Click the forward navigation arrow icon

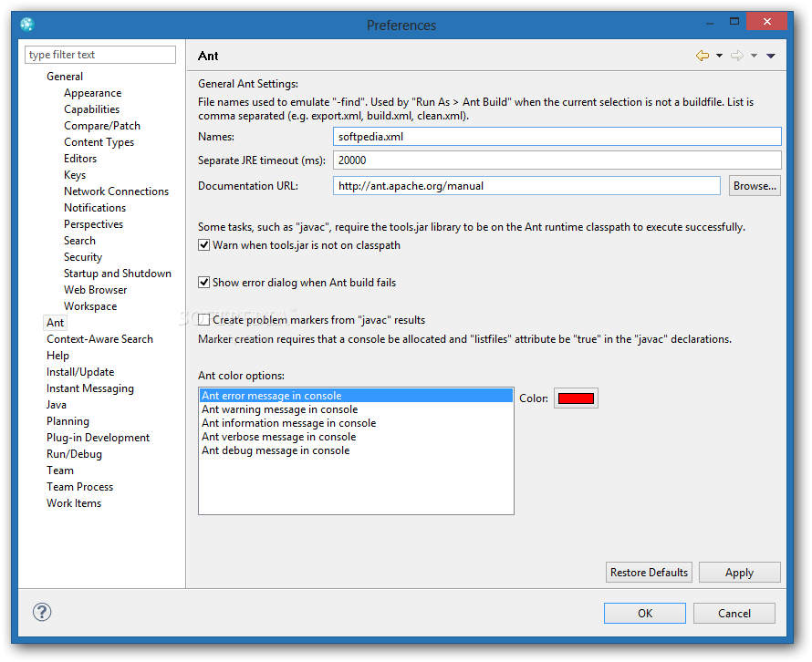pyautogui.click(x=737, y=56)
